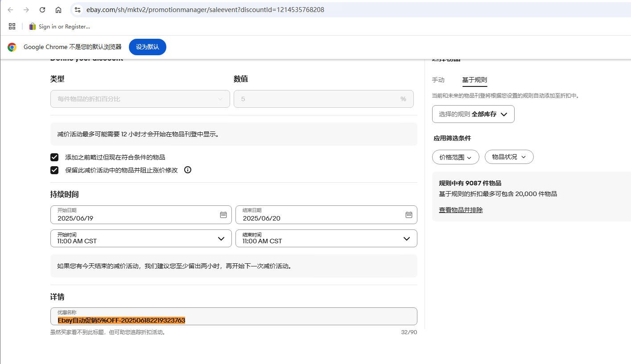
Task: Toggle 添加之前略过但现在符合条件的物品 checkbox
Action: click(x=54, y=157)
